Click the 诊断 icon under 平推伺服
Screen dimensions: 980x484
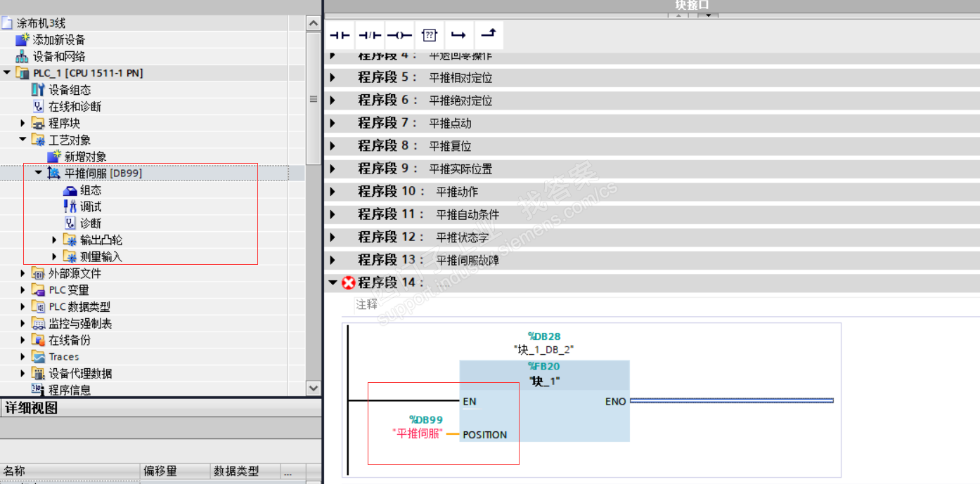pyautogui.click(x=70, y=223)
